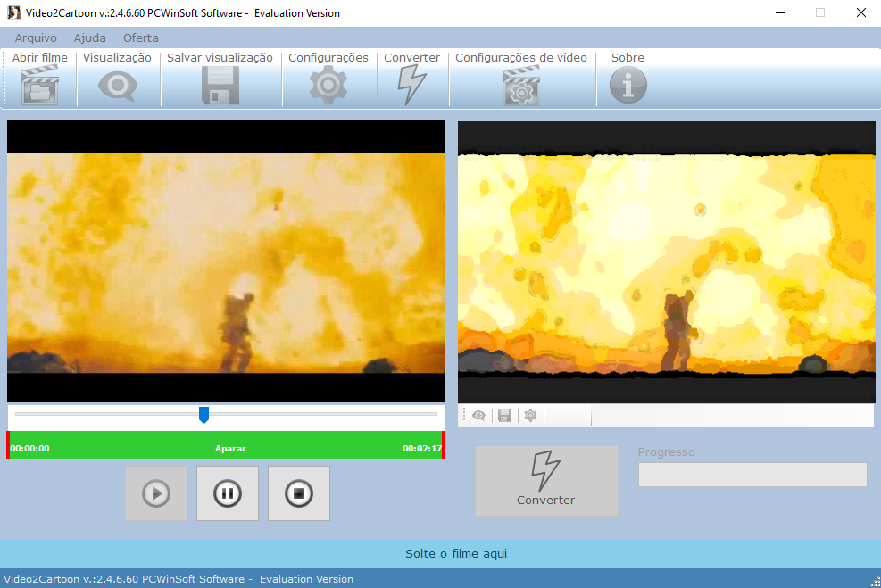Open the Oferta menu

(x=141, y=37)
